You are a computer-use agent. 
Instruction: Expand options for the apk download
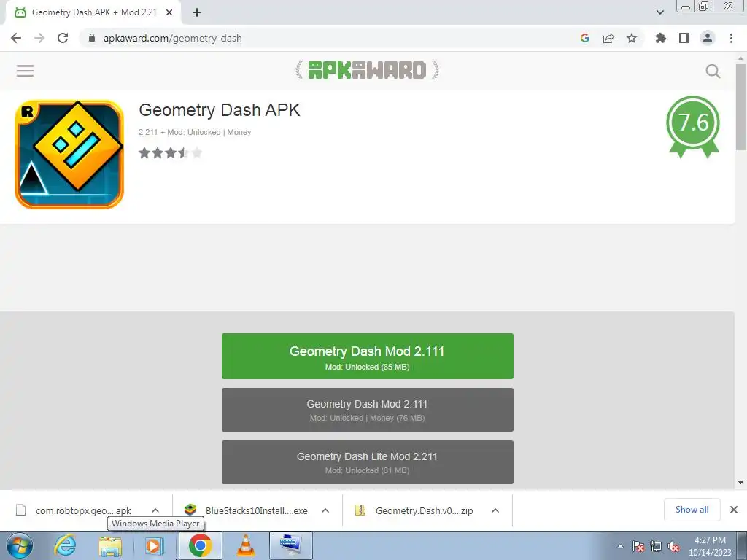click(x=155, y=510)
